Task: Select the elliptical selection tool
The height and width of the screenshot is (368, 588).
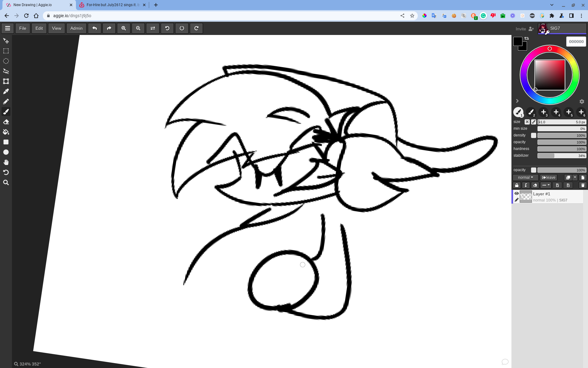Action: (6, 61)
